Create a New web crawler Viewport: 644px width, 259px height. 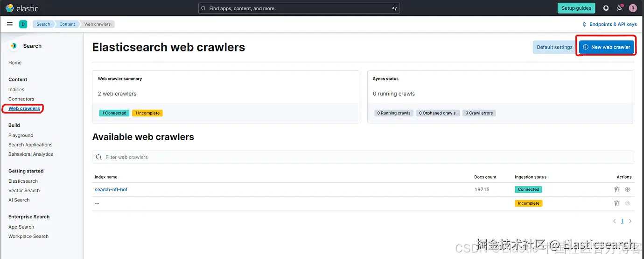click(607, 47)
